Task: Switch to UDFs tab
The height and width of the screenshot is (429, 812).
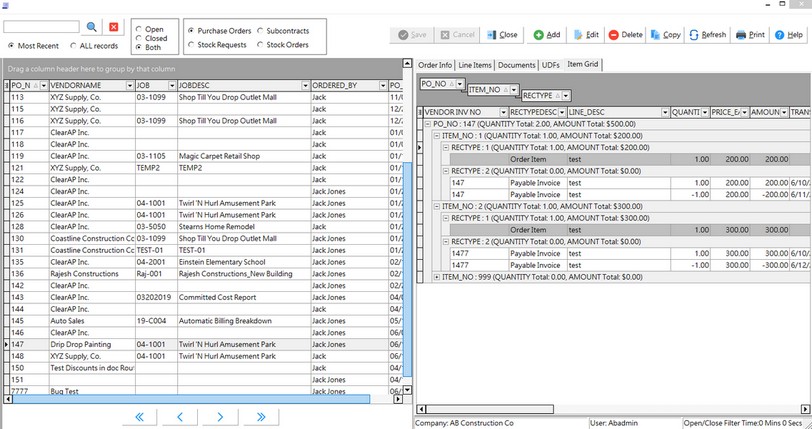Action: click(x=550, y=65)
